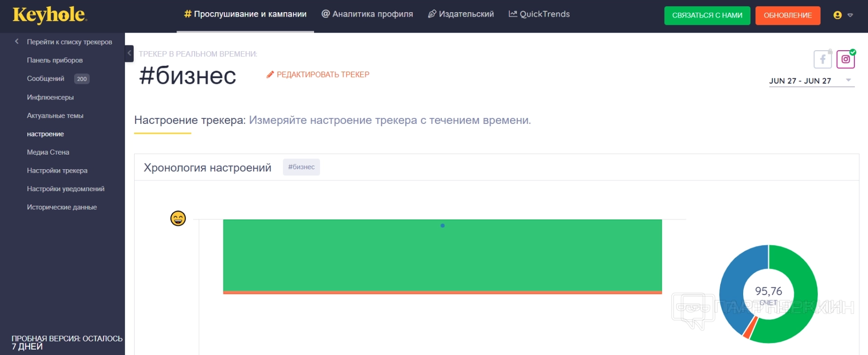Click the 95,76 score value
This screenshot has height=355, width=868.
(x=769, y=291)
